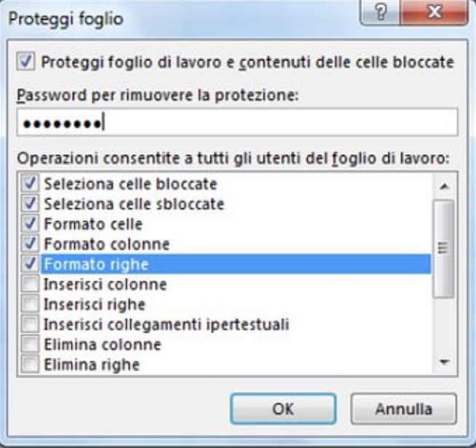This screenshot has width=476, height=448.
Task: Enable Inserisci colonne permission
Action: (30, 284)
